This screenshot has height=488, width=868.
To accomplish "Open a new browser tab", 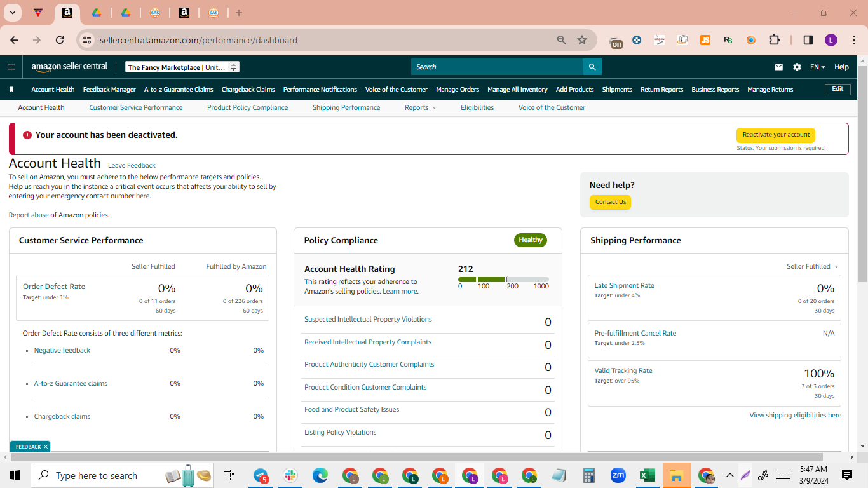I will click(238, 13).
